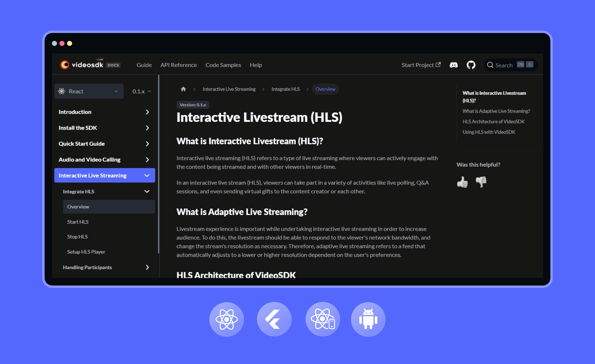Jump to Using HLS with VideoSDK
The width and height of the screenshot is (595, 364).
(489, 132)
